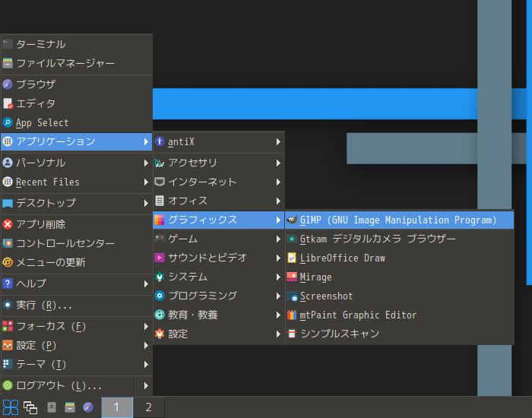Launch mtPaint Graphic Editor
Screen dimensions: 532x418
[400, 315]
